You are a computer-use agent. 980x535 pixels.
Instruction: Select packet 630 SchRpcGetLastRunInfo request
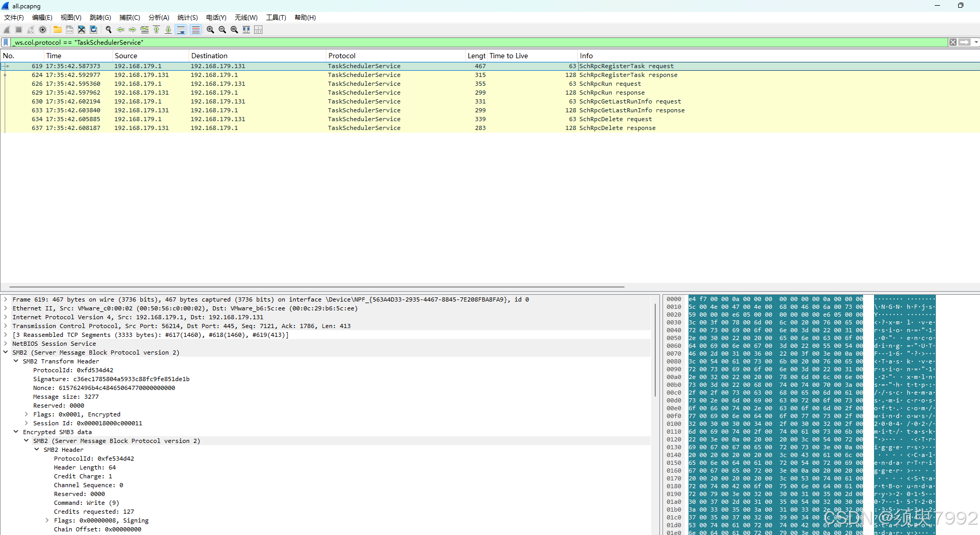[x=490, y=101]
